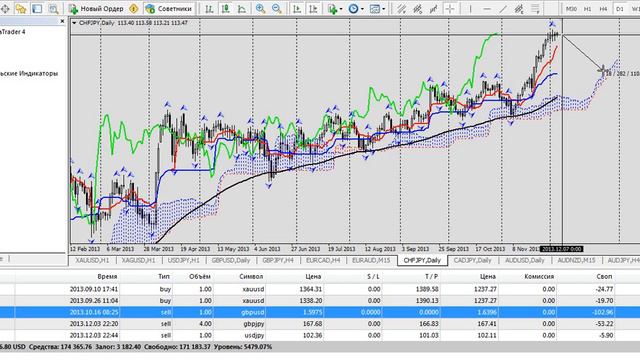The width and height of the screenshot is (640, 360).
Task: Sort orders by Время column header
Action: 107,277
